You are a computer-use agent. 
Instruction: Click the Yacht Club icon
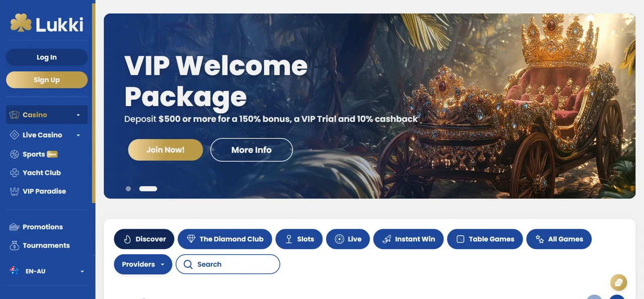14,173
